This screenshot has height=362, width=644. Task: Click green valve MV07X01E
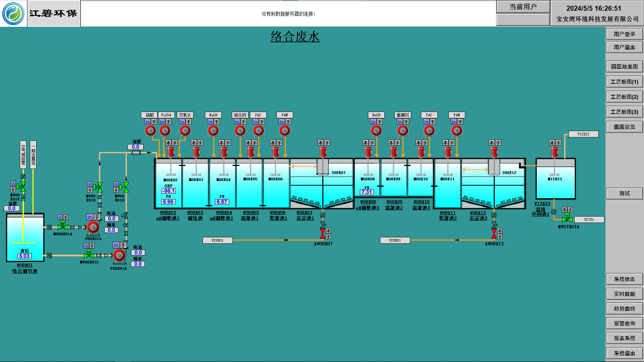click(x=567, y=219)
